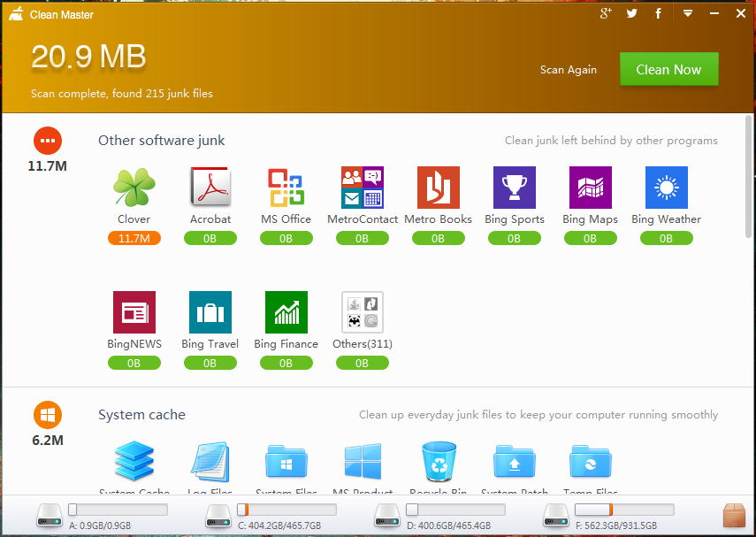Screen dimensions: 756x537
Task: Click the Recycle Bin icon
Action: (438, 462)
